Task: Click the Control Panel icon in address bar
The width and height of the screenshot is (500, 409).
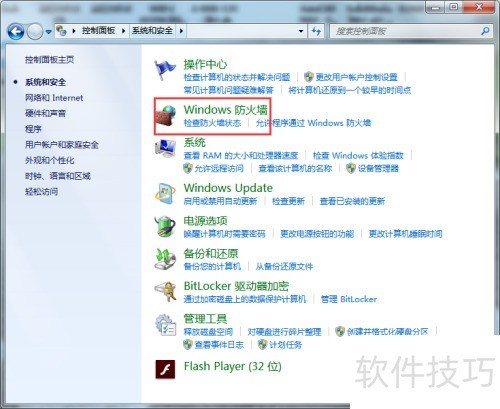Action: click(x=61, y=31)
